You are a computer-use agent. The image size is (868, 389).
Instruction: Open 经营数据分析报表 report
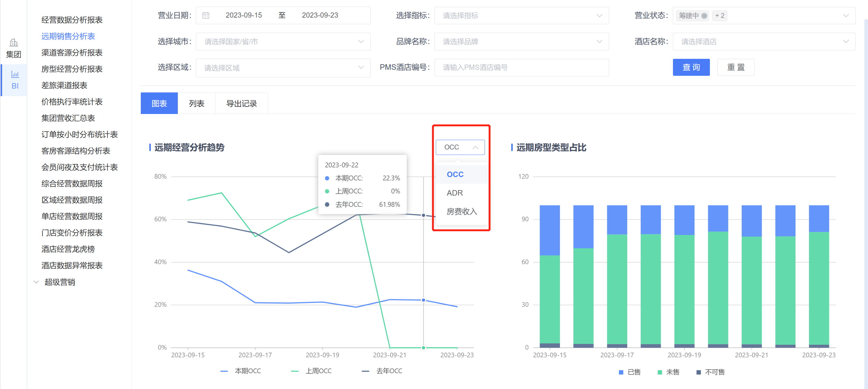[72, 20]
